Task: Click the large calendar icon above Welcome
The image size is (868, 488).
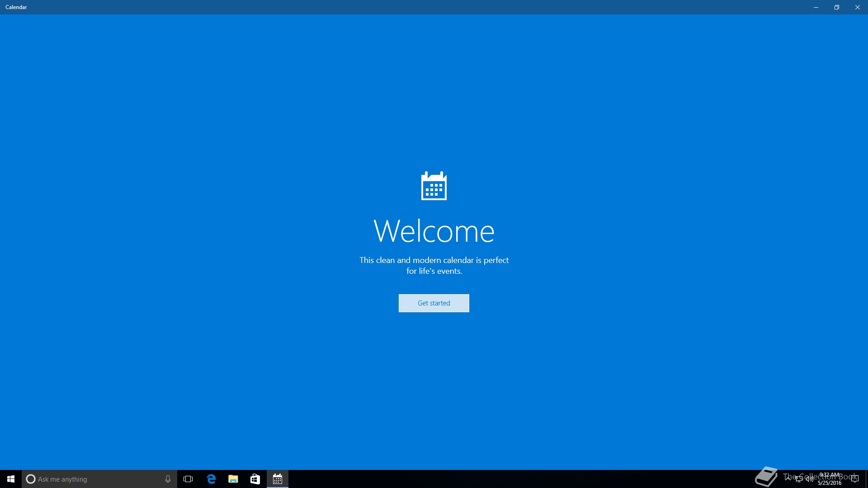Action: (434, 186)
